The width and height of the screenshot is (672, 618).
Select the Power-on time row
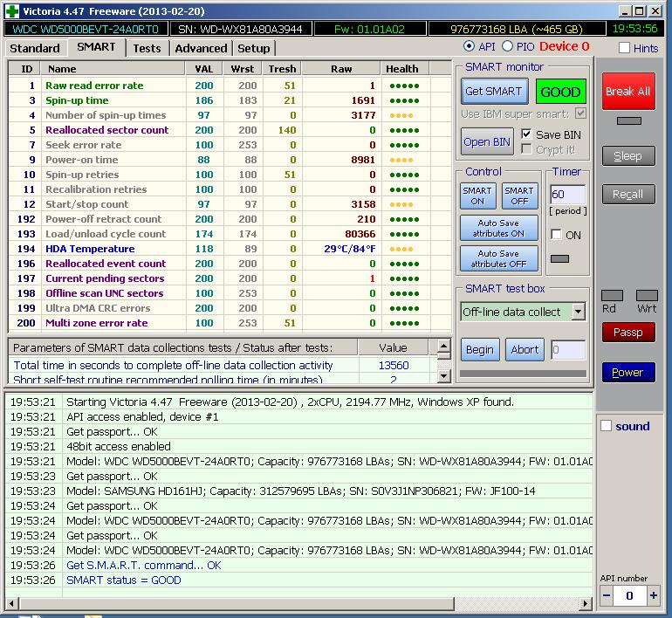(230, 160)
